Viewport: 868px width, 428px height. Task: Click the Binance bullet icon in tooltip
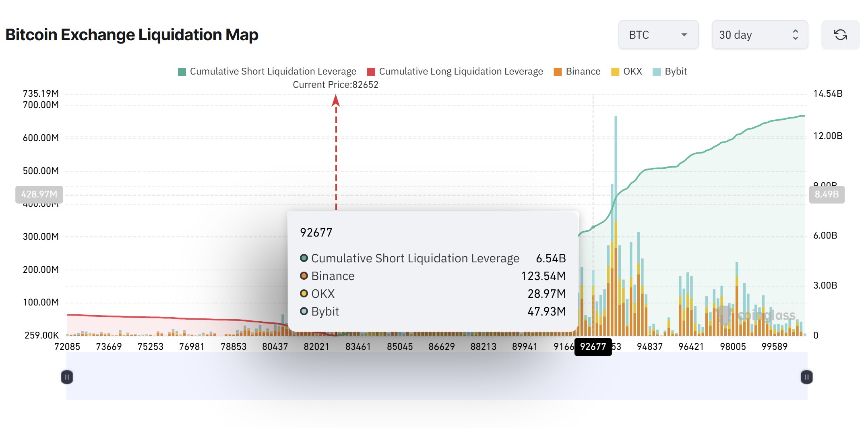pos(303,276)
